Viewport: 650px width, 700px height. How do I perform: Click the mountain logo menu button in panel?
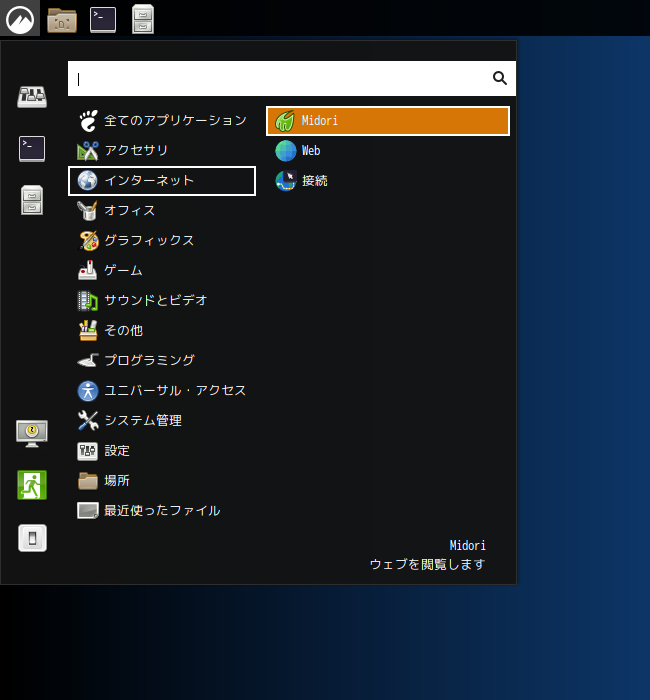pos(20,19)
